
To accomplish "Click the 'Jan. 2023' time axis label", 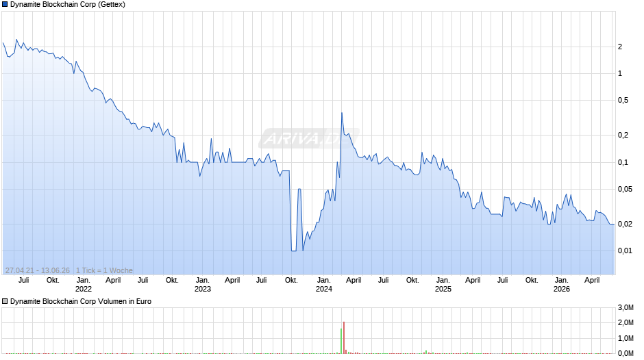I will coord(203,285).
